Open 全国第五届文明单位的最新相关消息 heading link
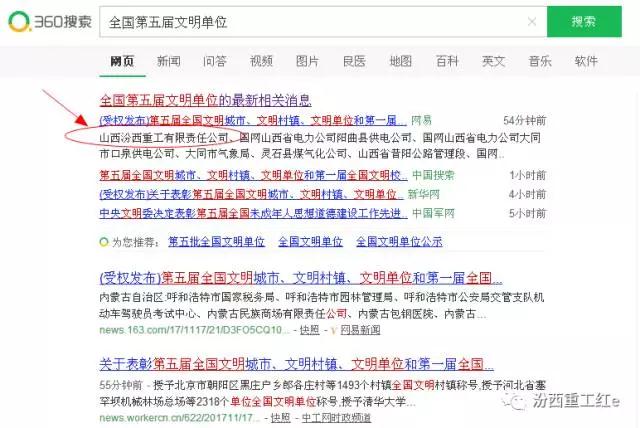Viewport: 640px width, 428px height. [205, 100]
